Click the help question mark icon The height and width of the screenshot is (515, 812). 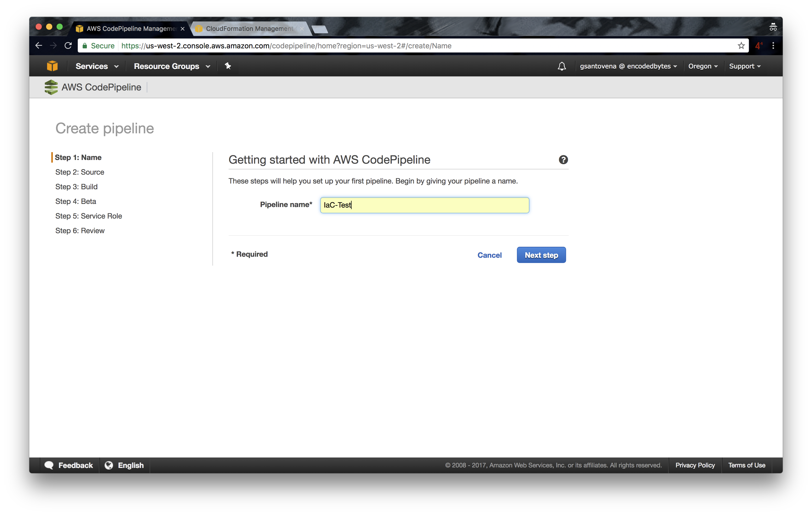(563, 160)
